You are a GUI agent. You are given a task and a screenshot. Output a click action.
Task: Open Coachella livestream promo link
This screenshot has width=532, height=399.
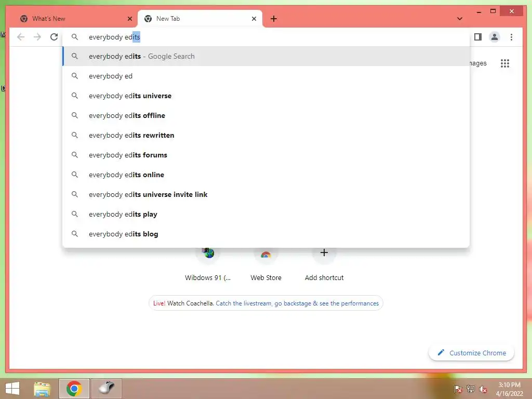[x=297, y=303]
